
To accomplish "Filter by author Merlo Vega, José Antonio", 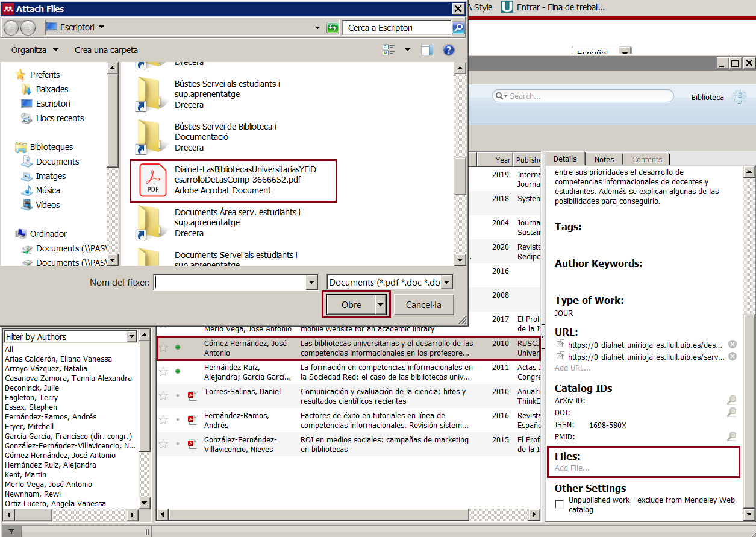I will tap(49, 485).
